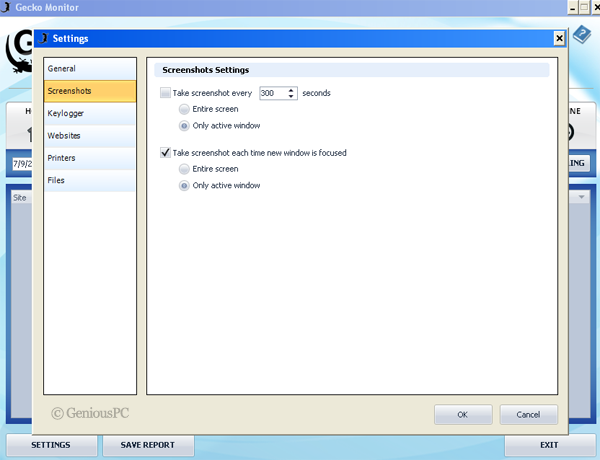Click the EXIT button in Gecko Monitor
Viewport: 600px width, 460px height.
pyautogui.click(x=549, y=445)
